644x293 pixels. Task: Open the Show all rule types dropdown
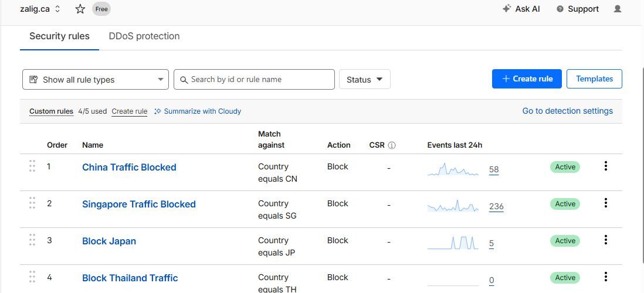pyautogui.click(x=96, y=80)
